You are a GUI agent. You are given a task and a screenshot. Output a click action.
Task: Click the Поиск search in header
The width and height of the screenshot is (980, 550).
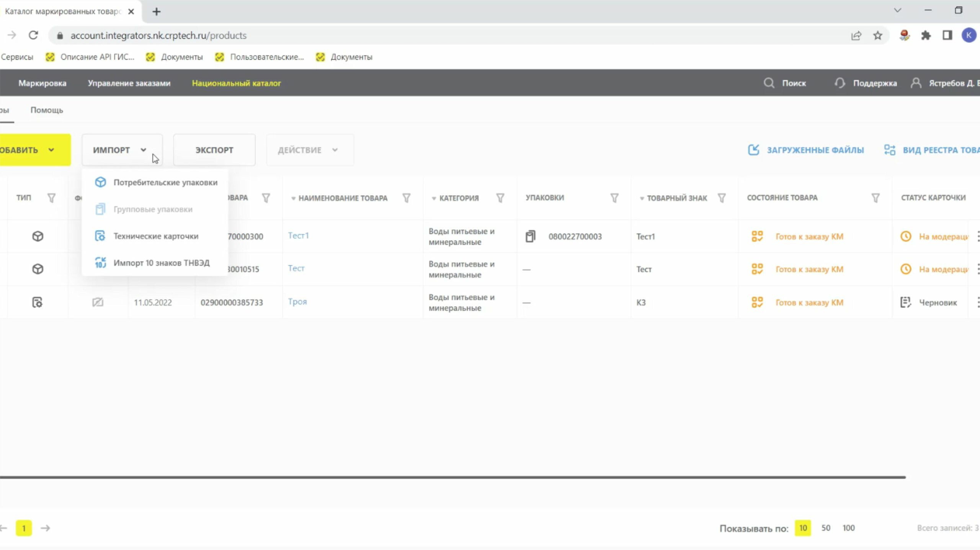pos(785,83)
